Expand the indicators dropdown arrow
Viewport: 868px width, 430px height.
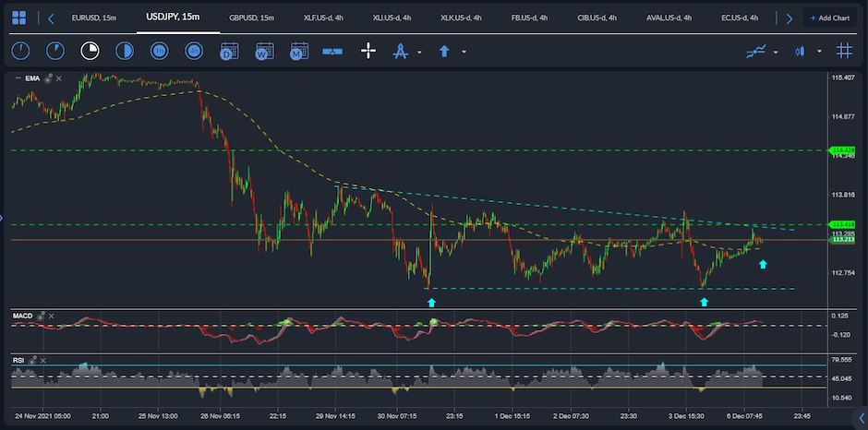[x=776, y=52]
